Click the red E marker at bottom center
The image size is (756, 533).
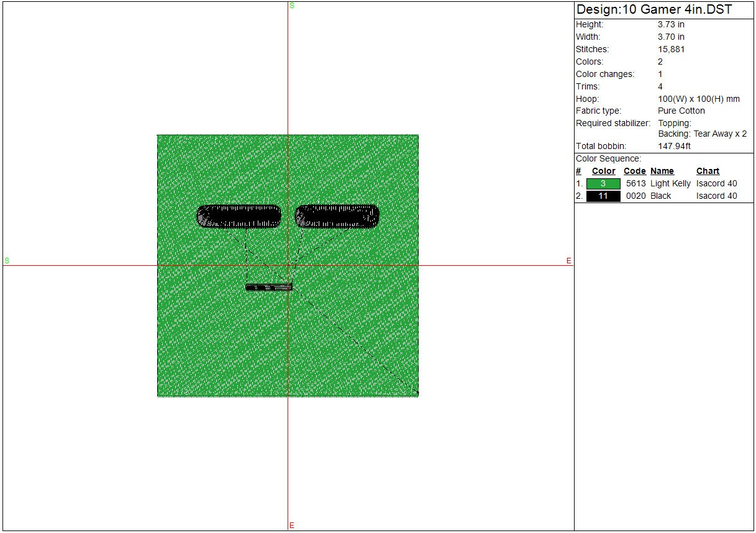[291, 526]
